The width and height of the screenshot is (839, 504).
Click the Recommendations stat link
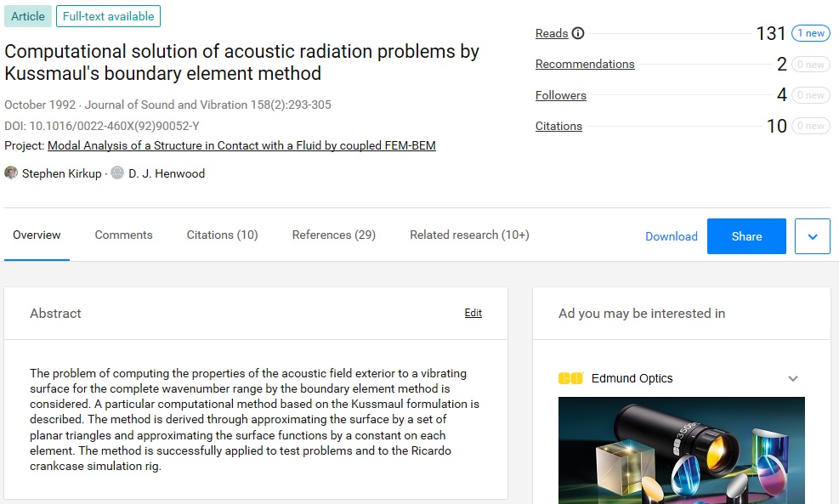pos(585,65)
